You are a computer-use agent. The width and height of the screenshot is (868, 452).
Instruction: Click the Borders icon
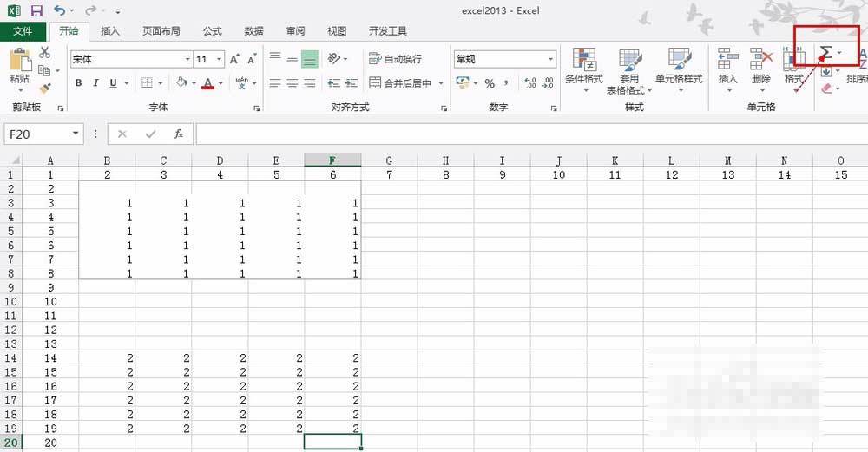147,83
